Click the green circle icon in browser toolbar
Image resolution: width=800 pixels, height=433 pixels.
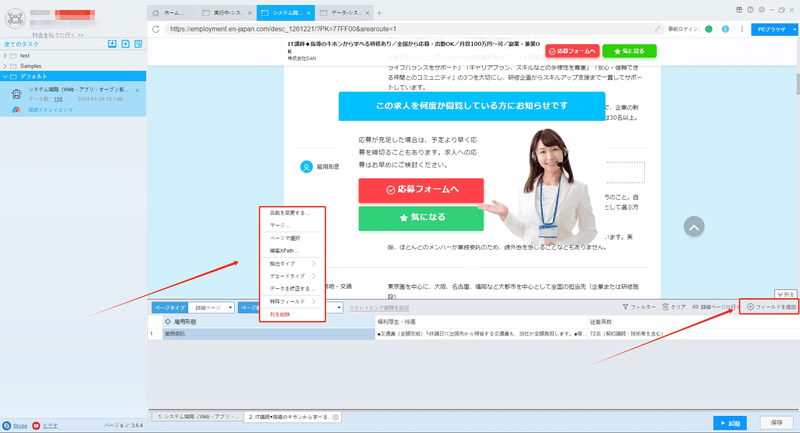point(709,29)
